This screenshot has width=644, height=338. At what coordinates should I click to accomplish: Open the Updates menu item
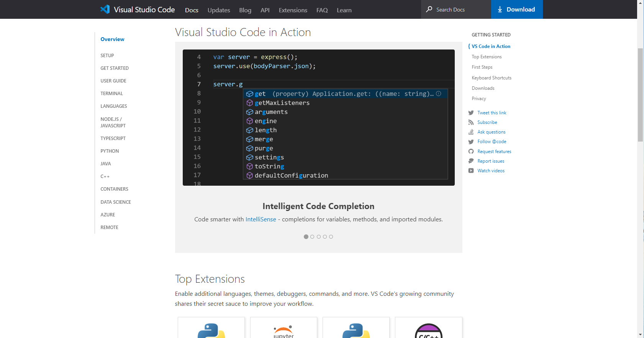219,10
